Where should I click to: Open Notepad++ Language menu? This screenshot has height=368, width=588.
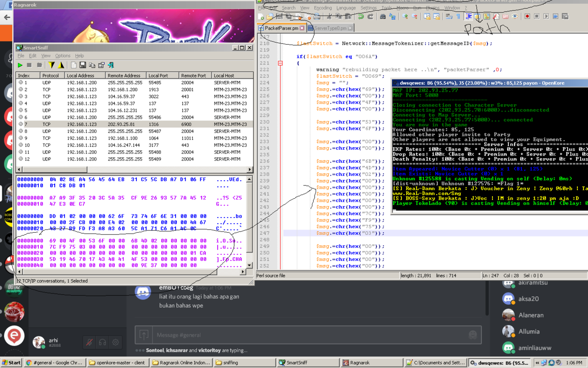tap(346, 8)
